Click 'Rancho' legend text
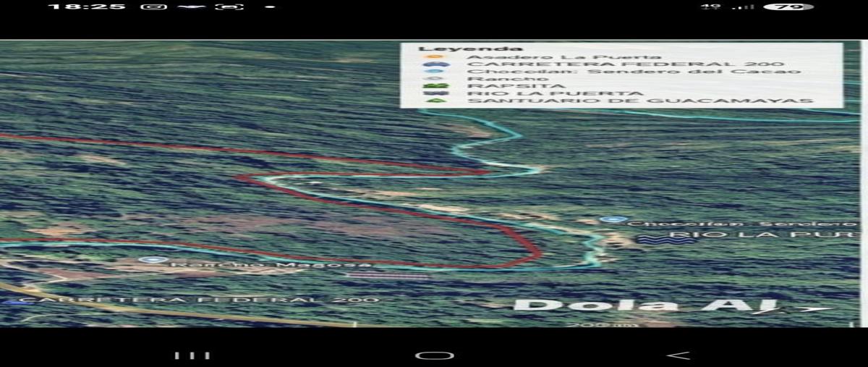868x367 pixels. pyautogui.click(x=508, y=79)
